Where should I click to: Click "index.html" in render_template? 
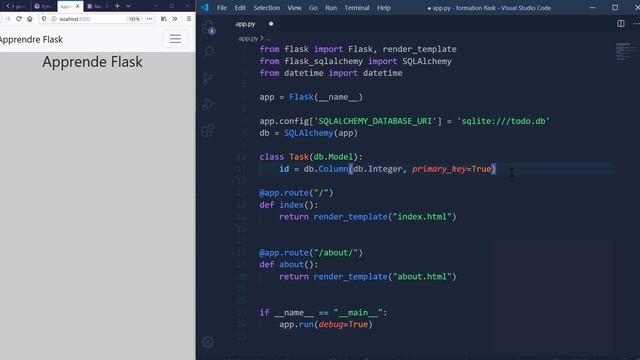pos(422,217)
